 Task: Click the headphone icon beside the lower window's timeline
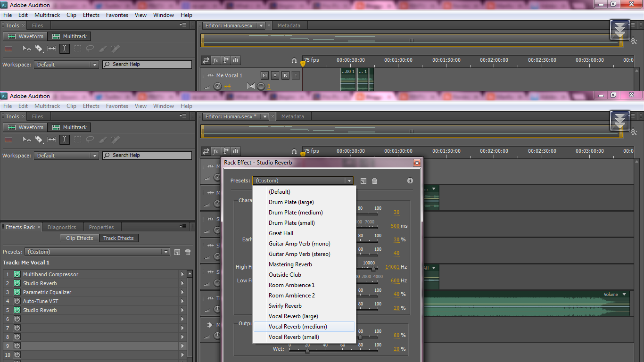tap(294, 152)
